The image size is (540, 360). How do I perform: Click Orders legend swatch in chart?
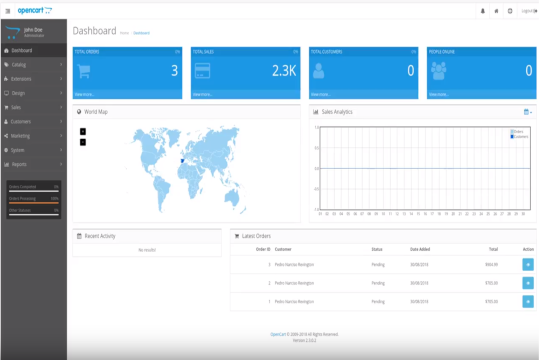pos(512,132)
